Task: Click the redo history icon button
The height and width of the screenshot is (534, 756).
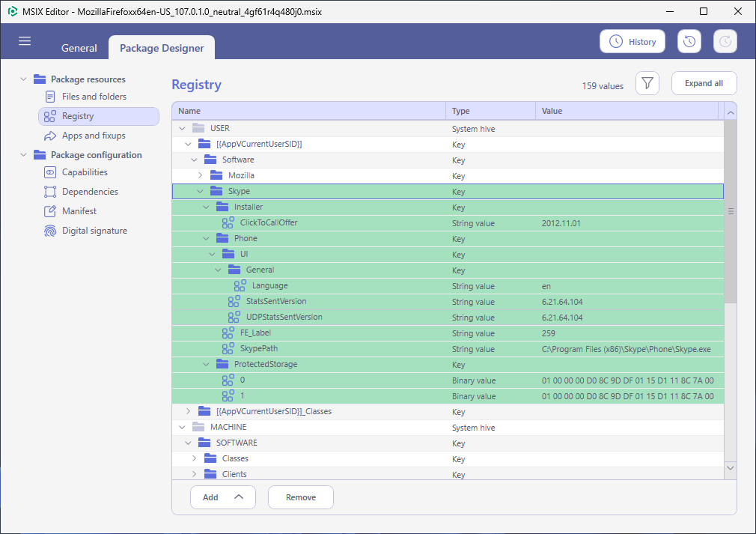Action: point(725,41)
